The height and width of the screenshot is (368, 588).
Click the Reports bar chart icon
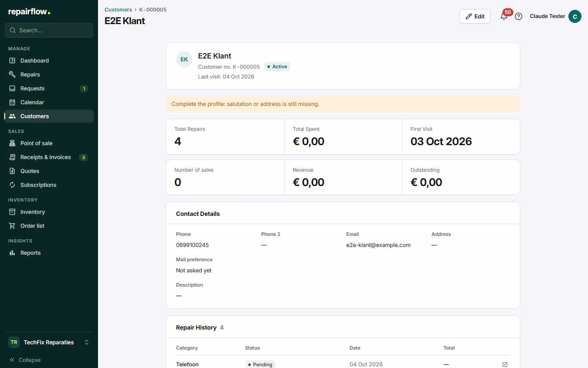(x=12, y=253)
